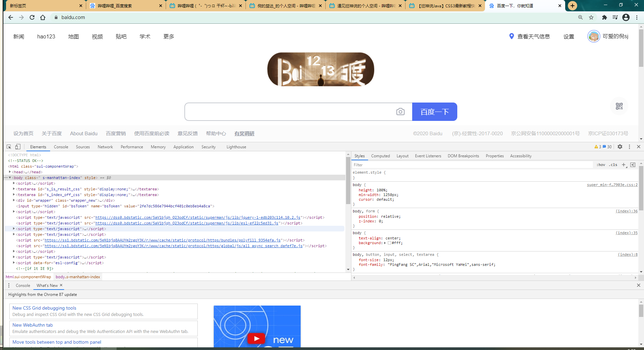Open DevTools settings gear

click(x=620, y=147)
